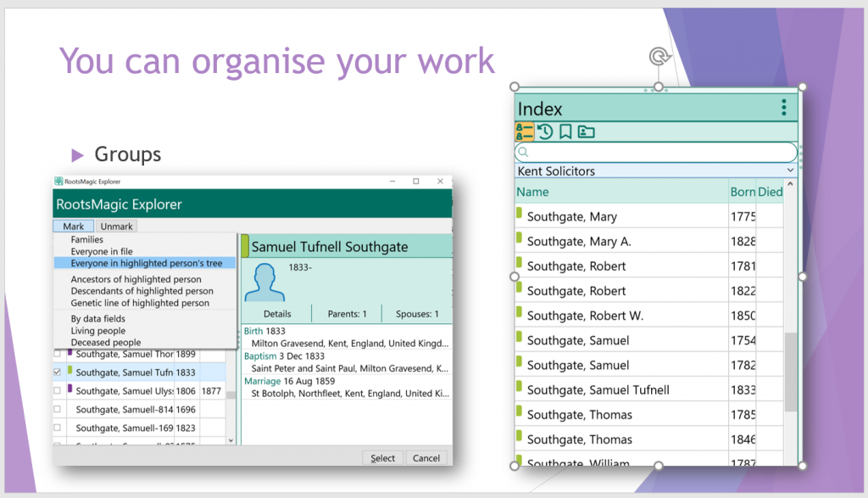Click the green color tag beside Samuel Tufnell Southgate

click(x=245, y=247)
